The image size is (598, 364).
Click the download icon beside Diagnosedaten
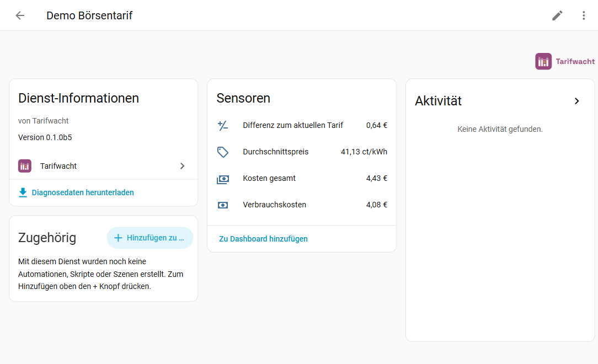[23, 192]
